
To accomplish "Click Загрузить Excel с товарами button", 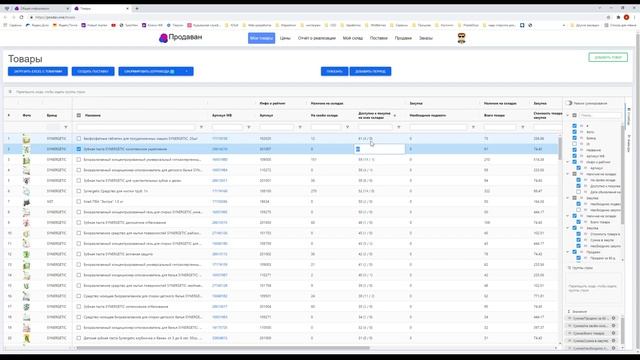I will [x=38, y=71].
